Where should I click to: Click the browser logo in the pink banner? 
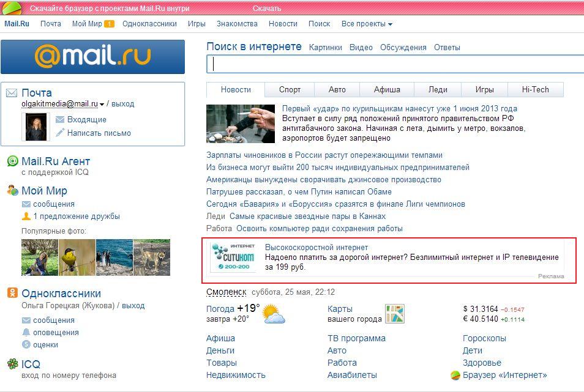[11, 7]
